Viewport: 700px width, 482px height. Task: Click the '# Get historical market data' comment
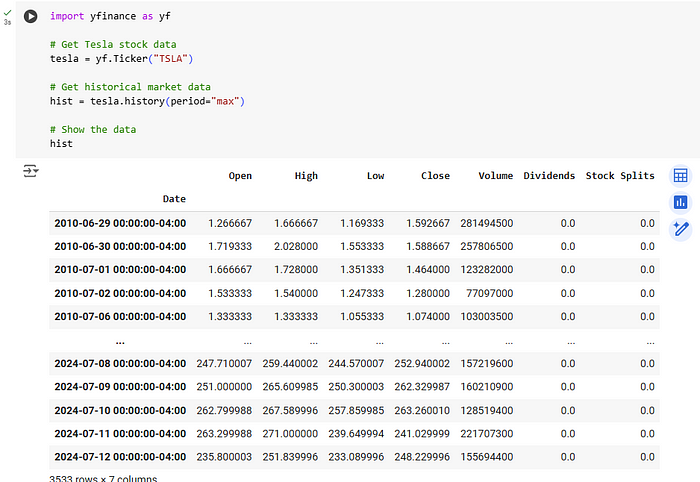130,87
